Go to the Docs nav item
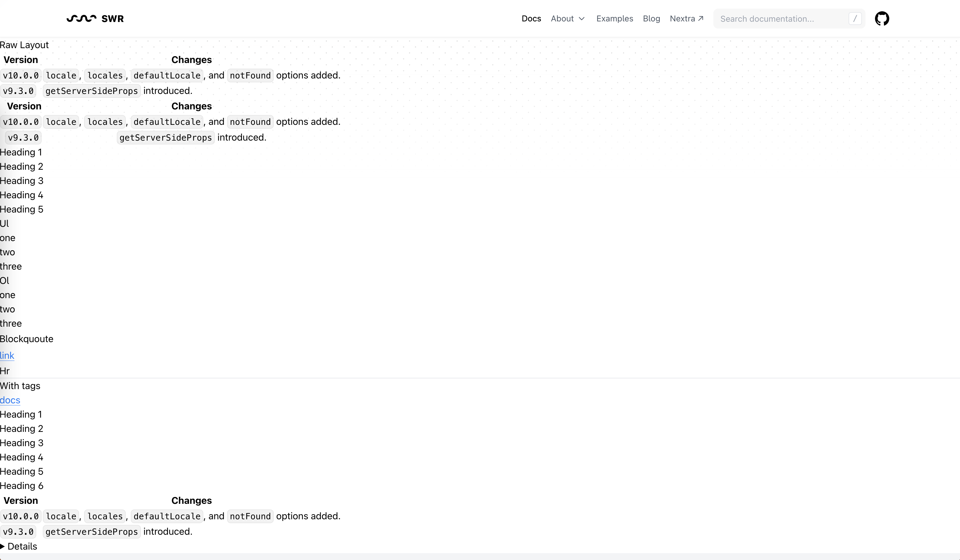 [x=531, y=19]
